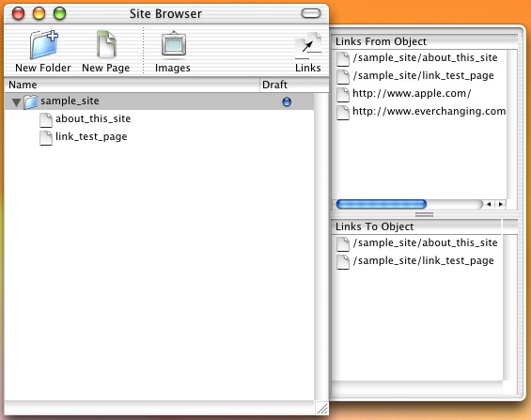Click about_this_site page icon in site tree

(x=46, y=120)
